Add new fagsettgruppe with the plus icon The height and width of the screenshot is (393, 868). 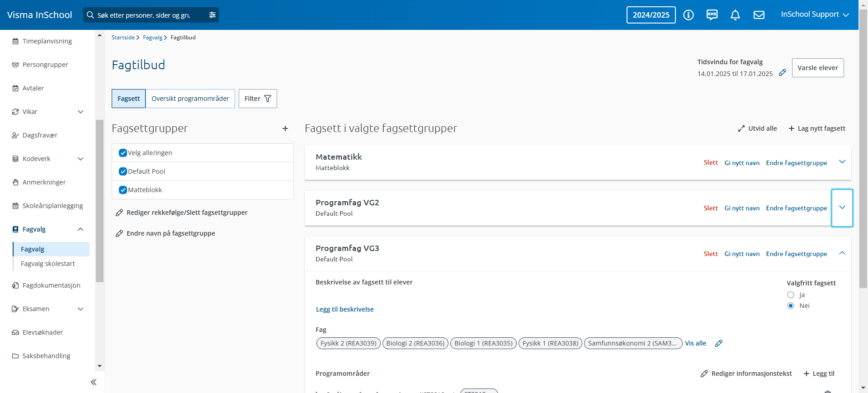285,128
